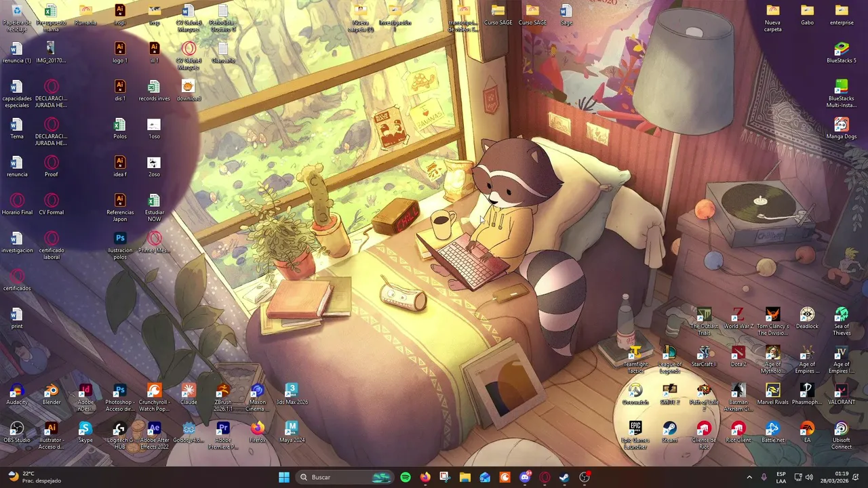Open File Explorer from the taskbar
The image size is (868, 488).
click(x=465, y=477)
